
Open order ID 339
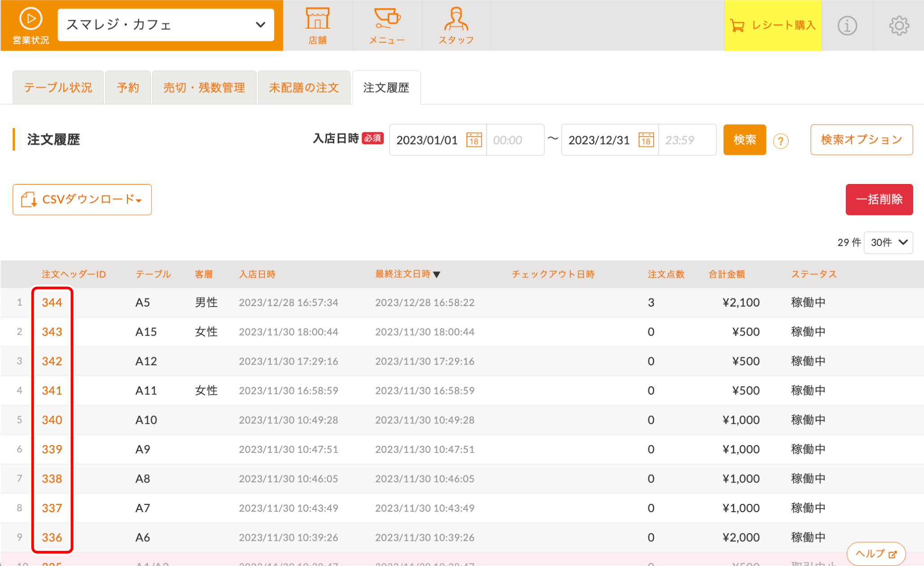point(52,449)
